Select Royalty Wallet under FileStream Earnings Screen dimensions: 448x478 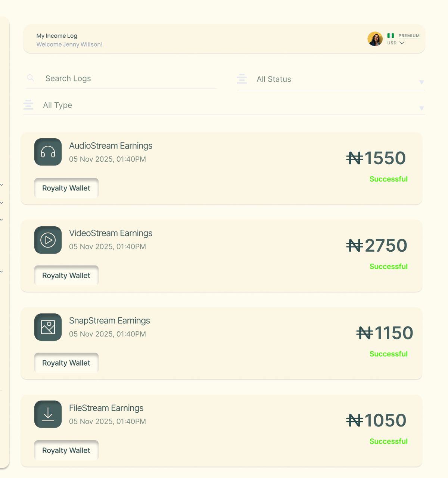66,450
